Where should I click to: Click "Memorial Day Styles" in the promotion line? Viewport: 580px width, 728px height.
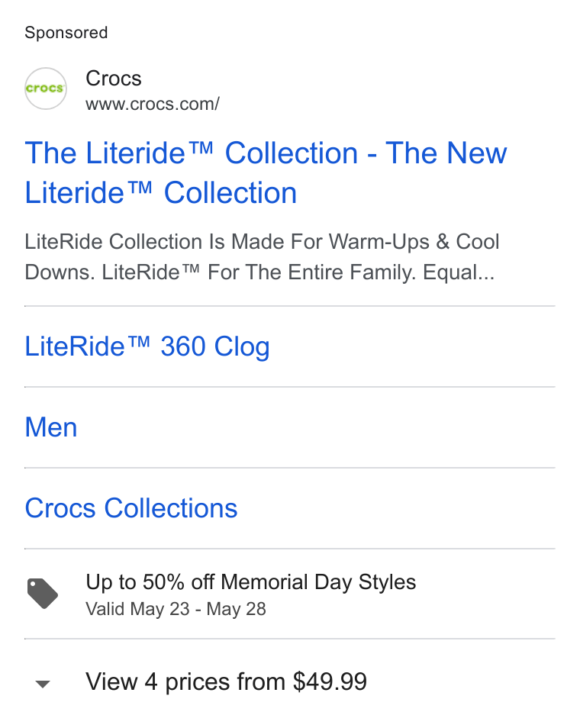(x=318, y=582)
